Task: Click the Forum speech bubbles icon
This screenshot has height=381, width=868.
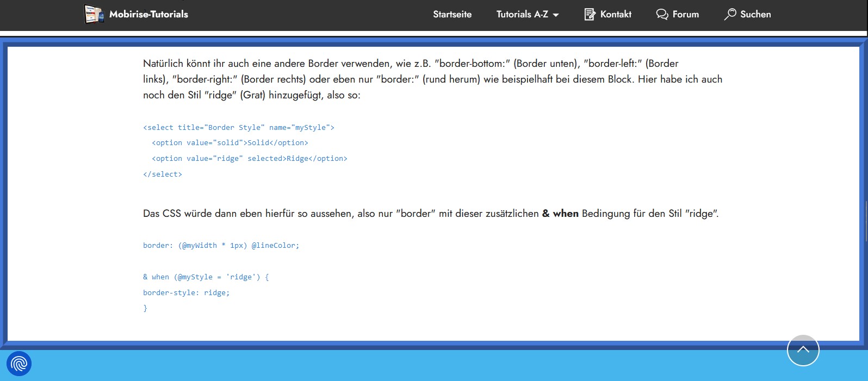Action: [662, 14]
